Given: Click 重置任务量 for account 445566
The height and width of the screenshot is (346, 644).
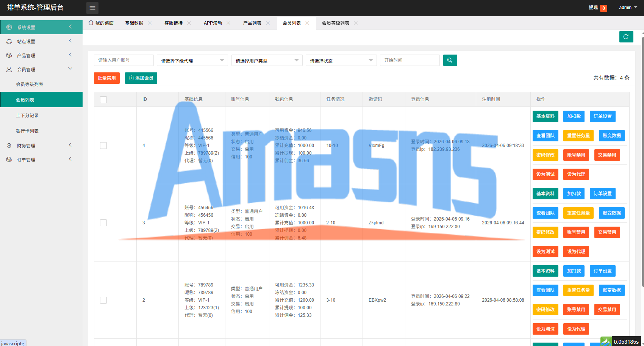Looking at the screenshot, I should [x=578, y=136].
